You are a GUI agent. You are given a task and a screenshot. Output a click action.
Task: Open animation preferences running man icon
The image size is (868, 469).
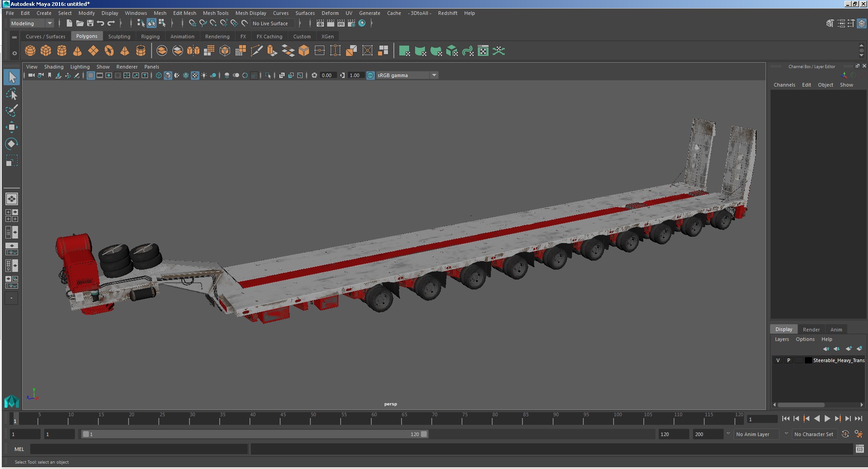tap(859, 434)
